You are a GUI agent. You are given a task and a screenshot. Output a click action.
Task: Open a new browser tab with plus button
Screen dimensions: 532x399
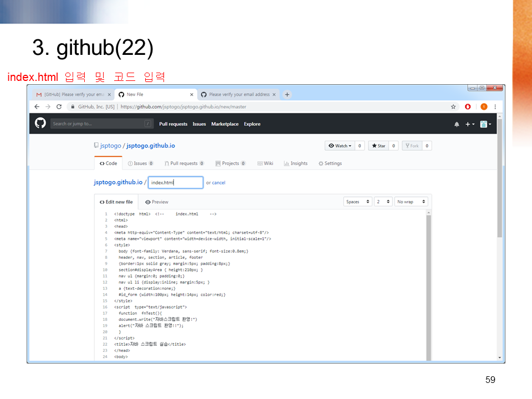pos(287,95)
